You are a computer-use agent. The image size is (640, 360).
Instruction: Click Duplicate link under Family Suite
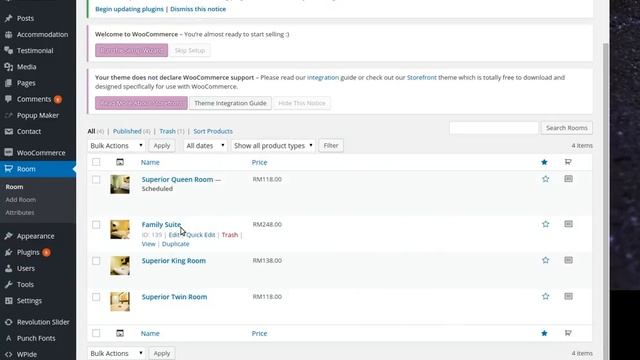176,244
